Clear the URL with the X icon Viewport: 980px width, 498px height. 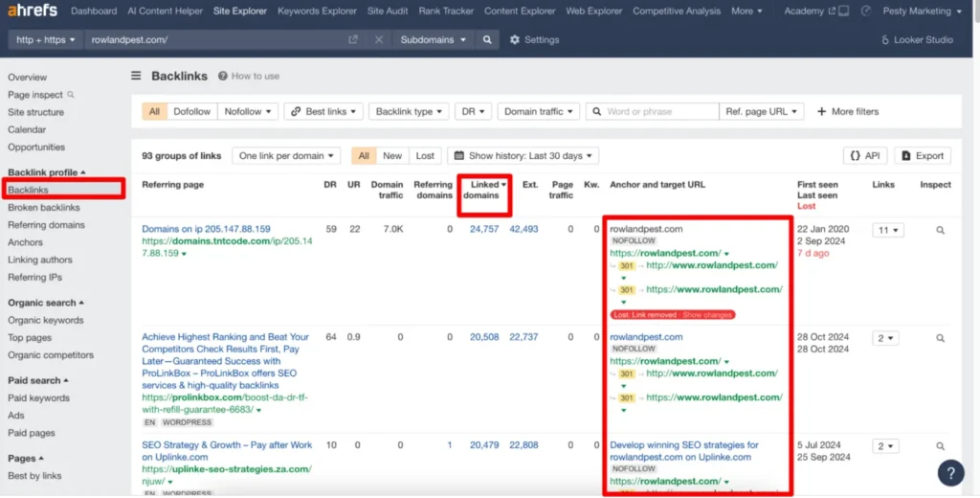(x=379, y=40)
